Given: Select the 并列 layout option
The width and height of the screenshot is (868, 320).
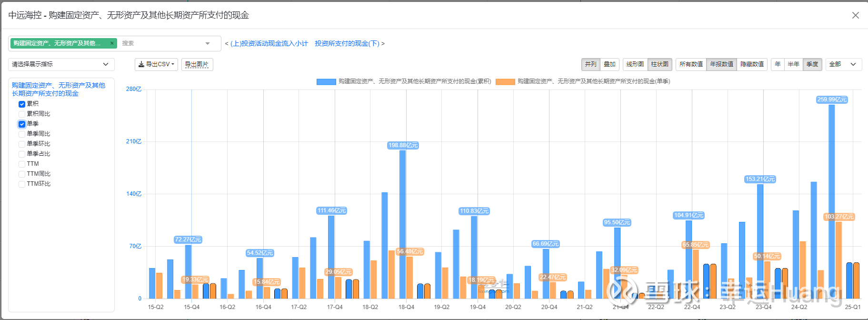Looking at the screenshot, I should coord(590,64).
